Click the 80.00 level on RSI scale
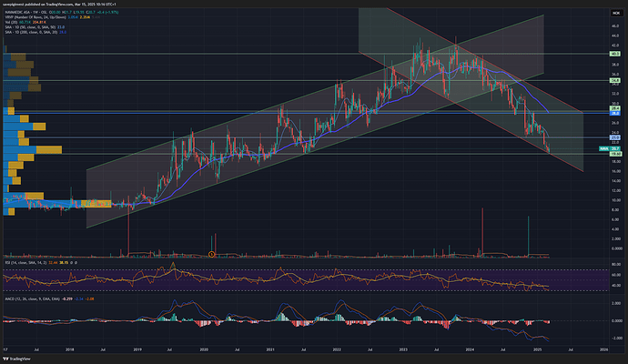 tap(616, 264)
